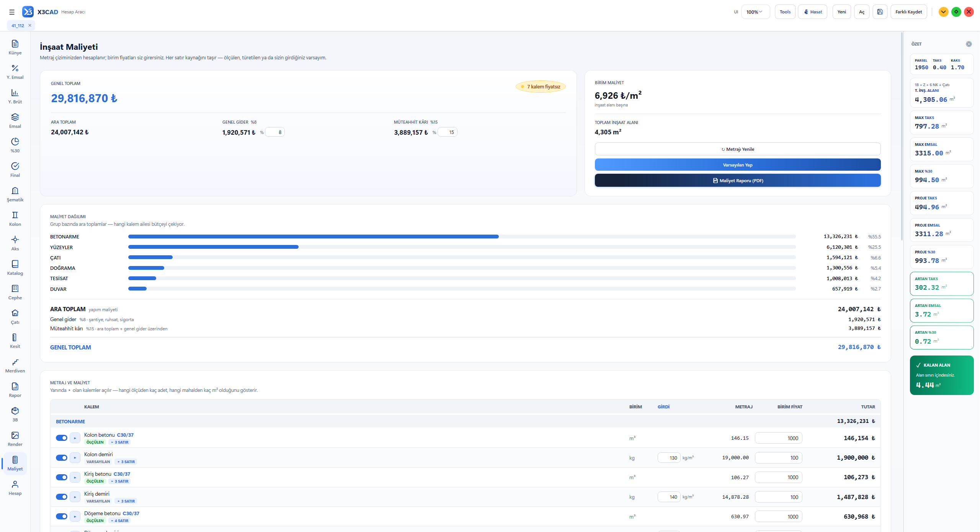Open the Aks axis section

[x=15, y=243]
